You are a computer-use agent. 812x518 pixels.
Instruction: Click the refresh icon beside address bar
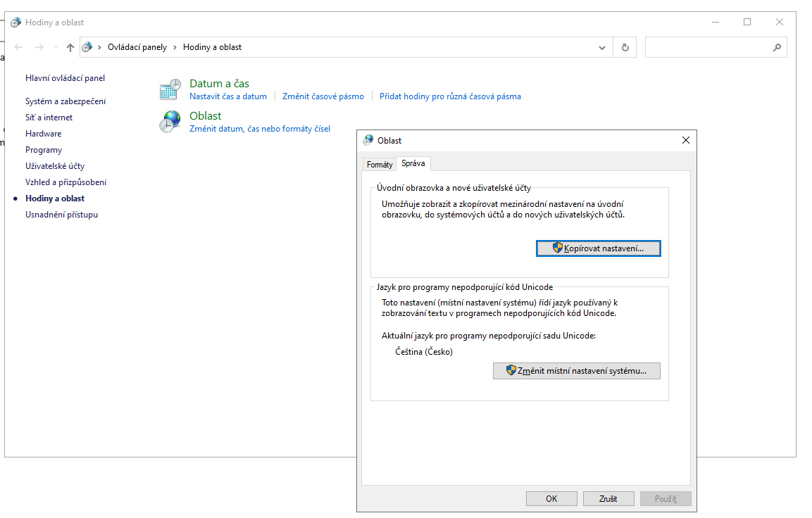click(x=625, y=47)
